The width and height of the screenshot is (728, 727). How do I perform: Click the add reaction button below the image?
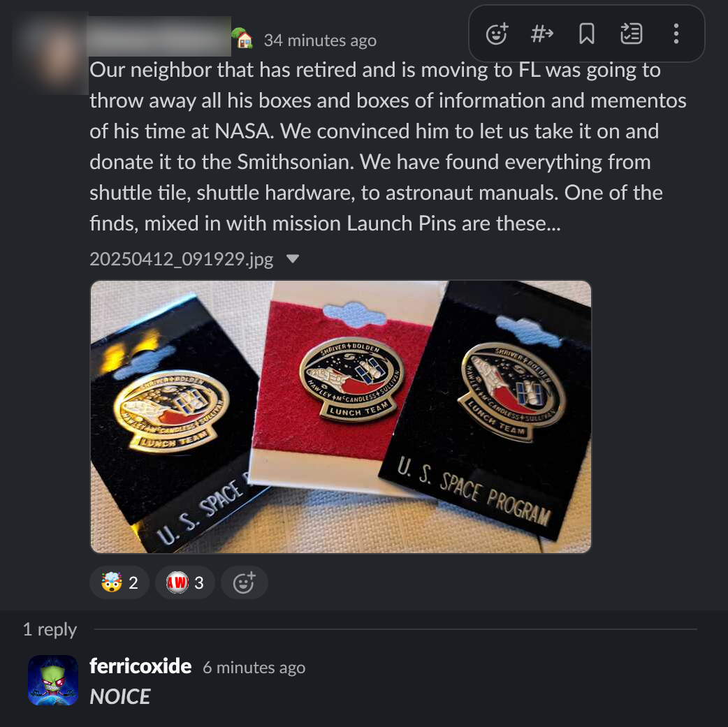245,582
